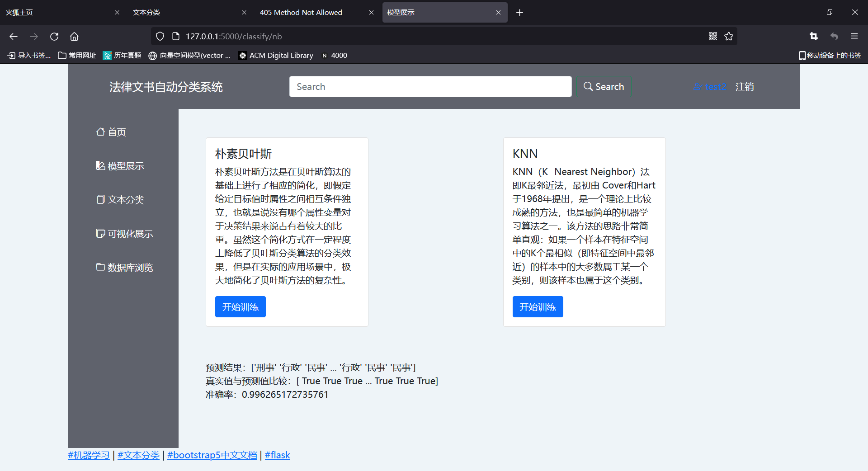Open the #bootstrap5中文文档 footer link
This screenshot has width=868, height=471.
click(x=212, y=455)
